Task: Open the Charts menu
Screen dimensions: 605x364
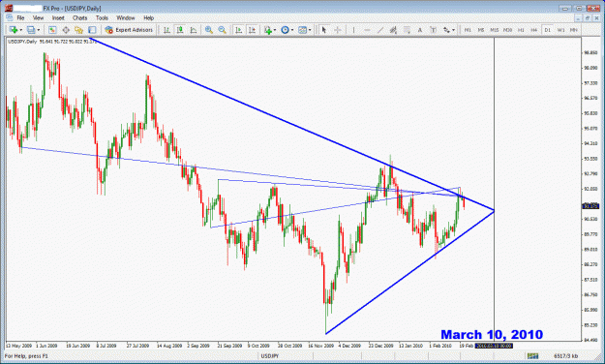Action: click(80, 17)
